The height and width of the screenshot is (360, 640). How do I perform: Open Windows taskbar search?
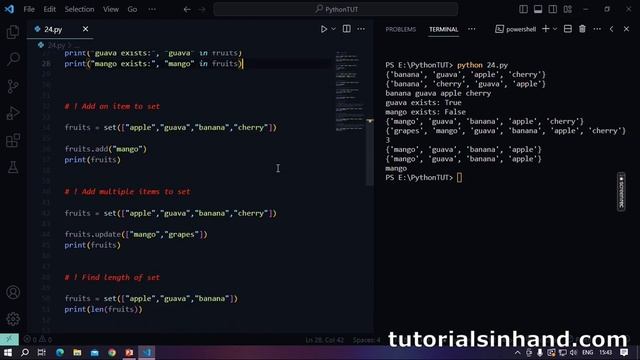click(24, 352)
